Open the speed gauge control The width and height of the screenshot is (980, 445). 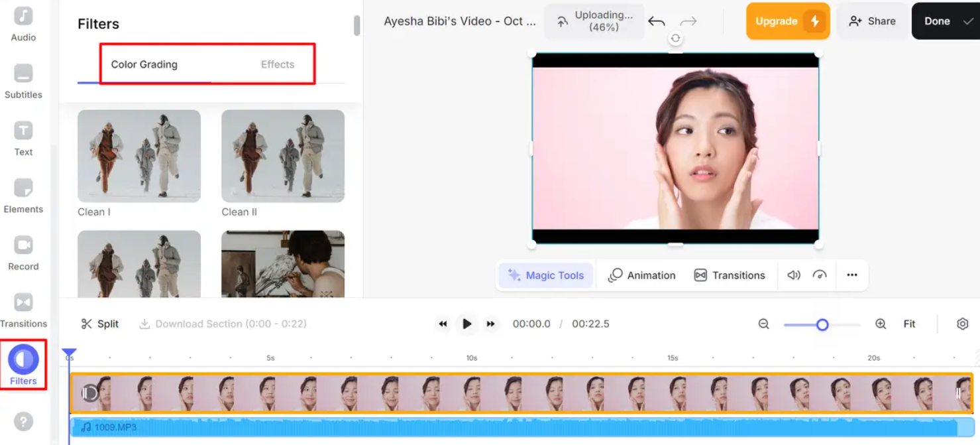(x=820, y=275)
